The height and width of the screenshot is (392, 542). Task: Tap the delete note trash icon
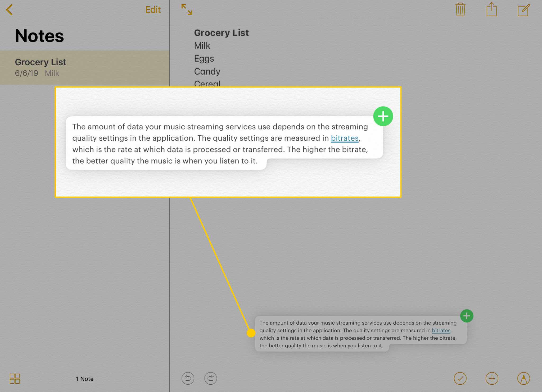point(460,10)
